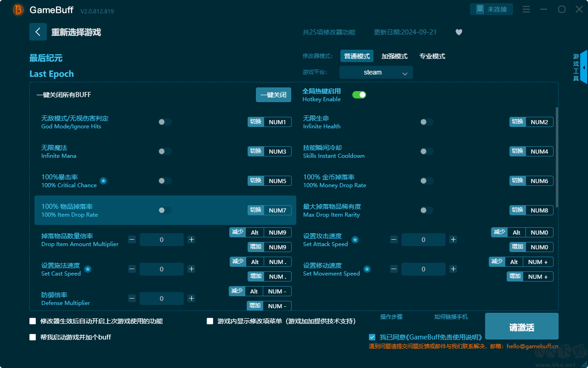Turn on 100% Critical Chance switch
This screenshot has height=368, width=588.
(x=165, y=181)
